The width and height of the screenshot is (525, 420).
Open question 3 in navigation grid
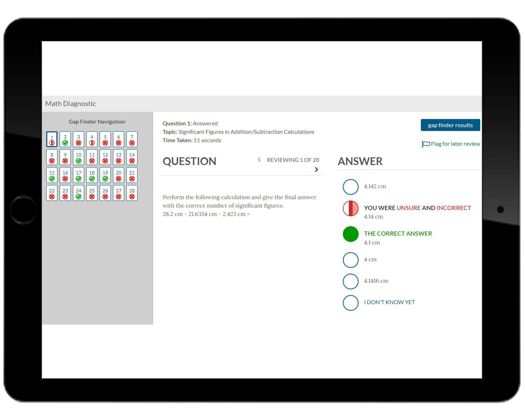pos(79,139)
